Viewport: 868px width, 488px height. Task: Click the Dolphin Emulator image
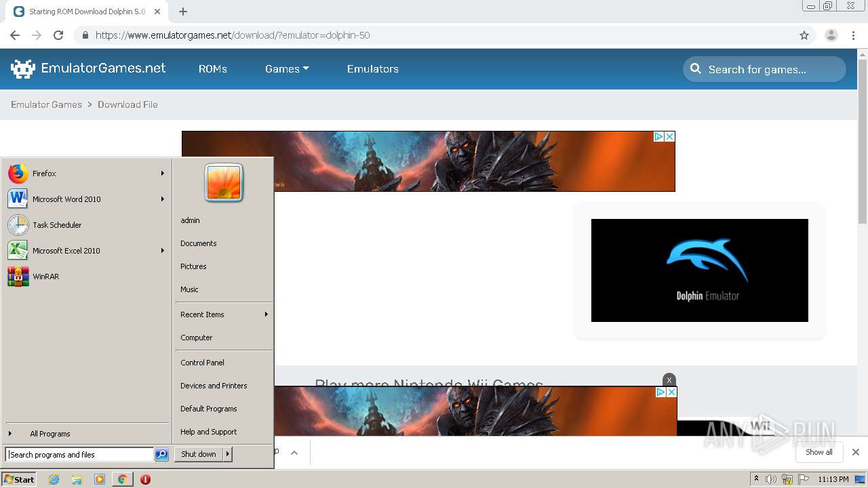click(x=700, y=270)
